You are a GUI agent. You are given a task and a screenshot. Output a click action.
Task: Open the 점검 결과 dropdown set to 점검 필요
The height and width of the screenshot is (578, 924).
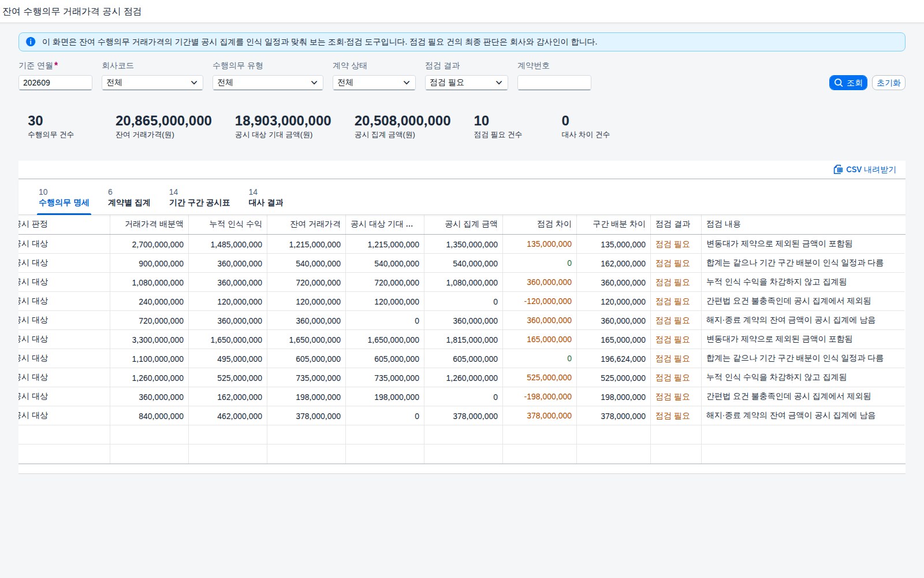pos(467,83)
